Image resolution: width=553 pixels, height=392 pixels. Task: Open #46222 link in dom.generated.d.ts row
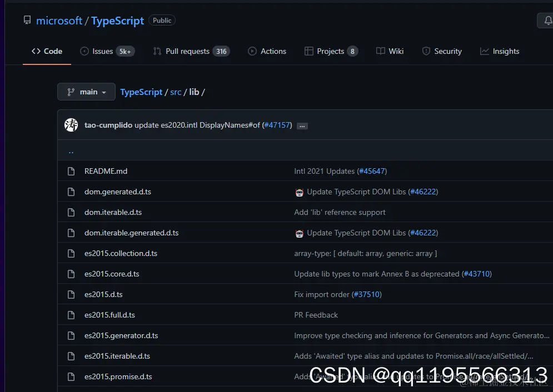pos(423,192)
